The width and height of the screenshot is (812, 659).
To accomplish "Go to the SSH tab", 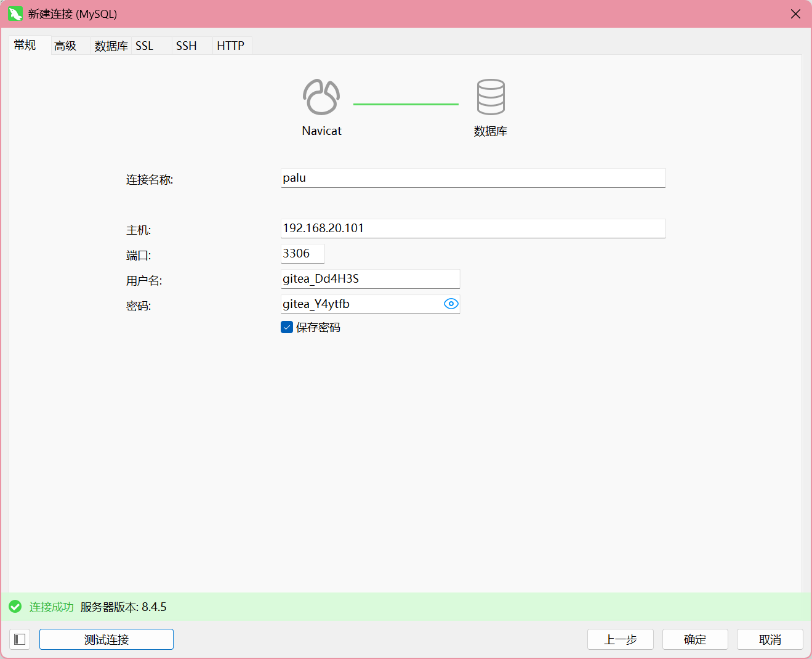I will click(187, 46).
